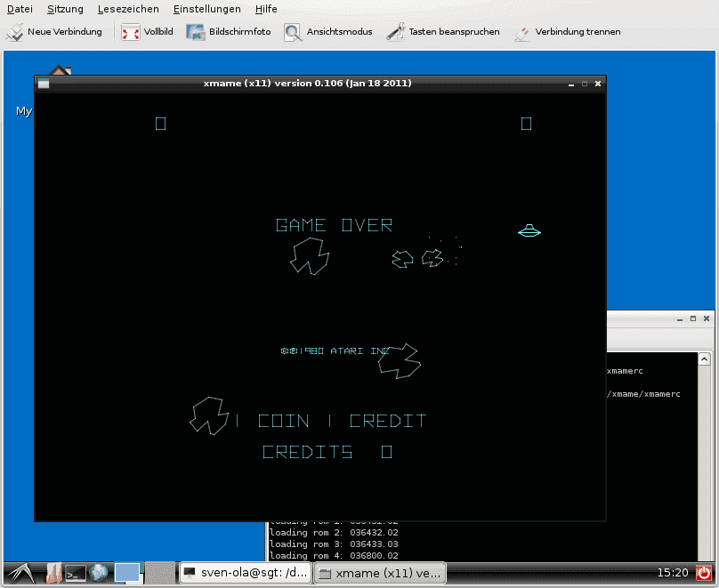Close the xmame window
This screenshot has width=719, height=588.
click(x=598, y=84)
